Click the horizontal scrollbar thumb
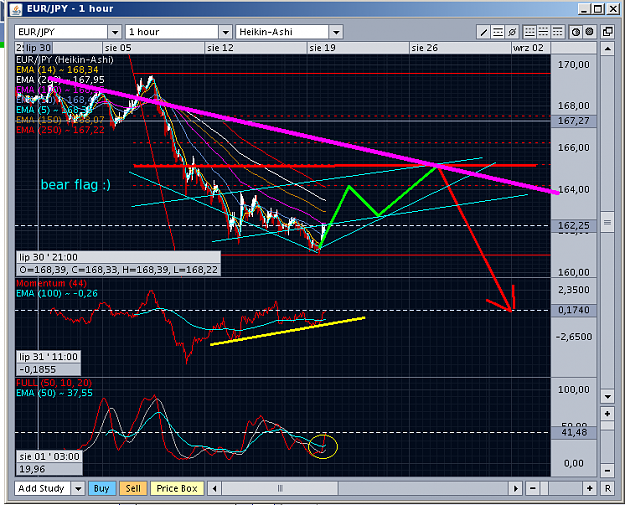Viewport: 625px width, 505px height. click(280, 488)
